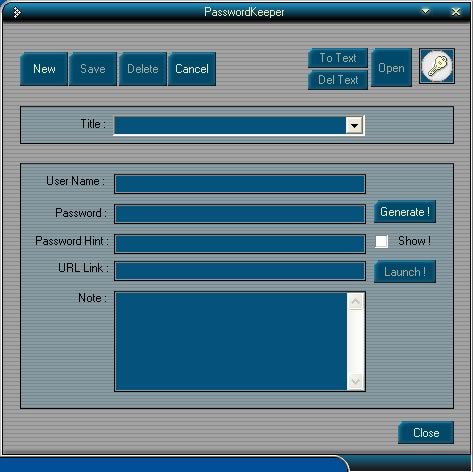Click the title bar down-arrow icon
Image resolution: width=473 pixels, height=472 pixels.
pyautogui.click(x=425, y=12)
